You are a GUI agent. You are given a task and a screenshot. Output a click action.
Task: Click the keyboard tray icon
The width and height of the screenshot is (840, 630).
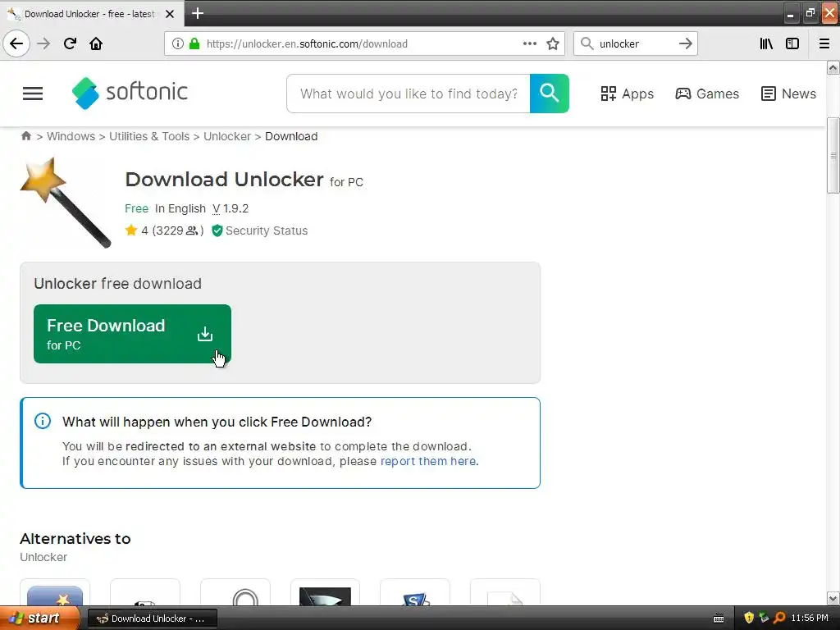click(719, 619)
